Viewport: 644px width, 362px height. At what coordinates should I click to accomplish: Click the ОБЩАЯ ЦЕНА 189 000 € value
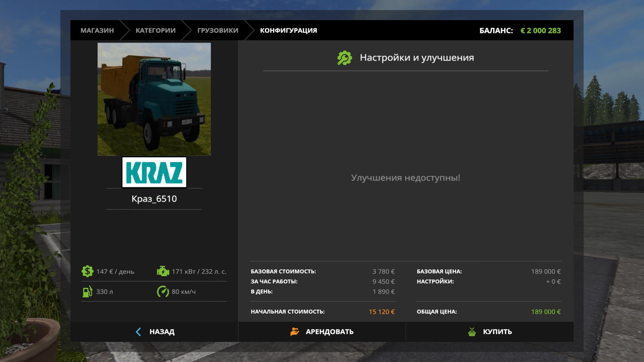(x=545, y=312)
